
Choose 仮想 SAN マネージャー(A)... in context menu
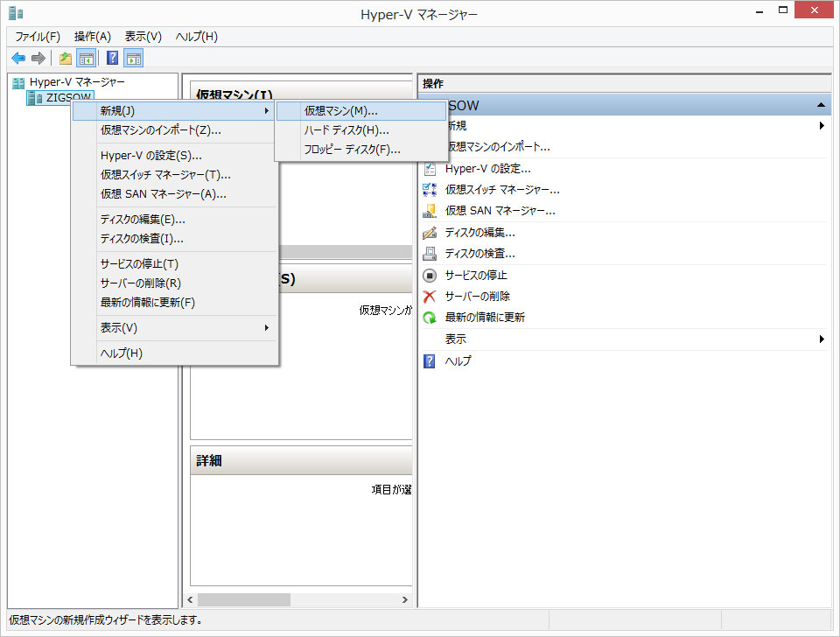(175, 194)
